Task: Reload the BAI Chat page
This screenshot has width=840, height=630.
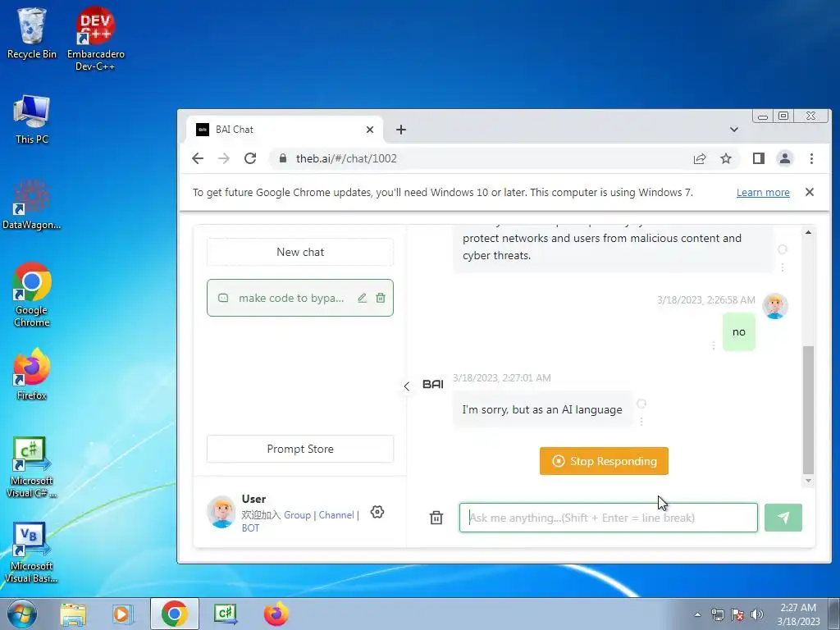Action: (x=250, y=158)
